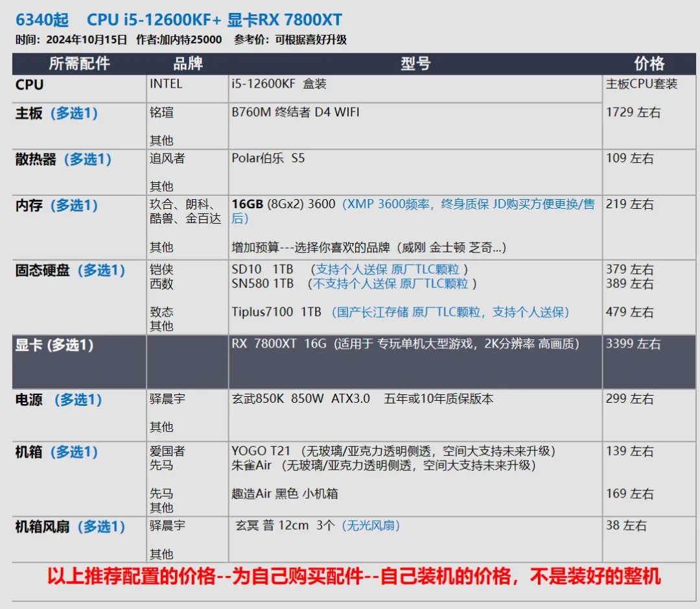Screen dimensions: 700x609
Task: Click '16GB (8Gx2) 3600' memory spec
Action: 283,204
